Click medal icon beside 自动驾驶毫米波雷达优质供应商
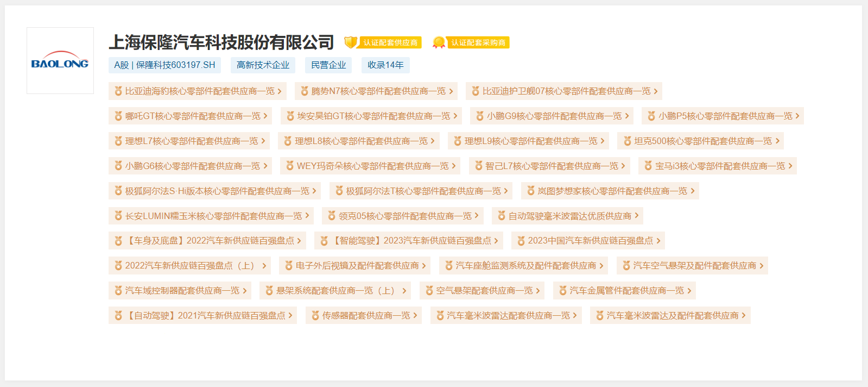The height and width of the screenshot is (387, 868). [502, 216]
